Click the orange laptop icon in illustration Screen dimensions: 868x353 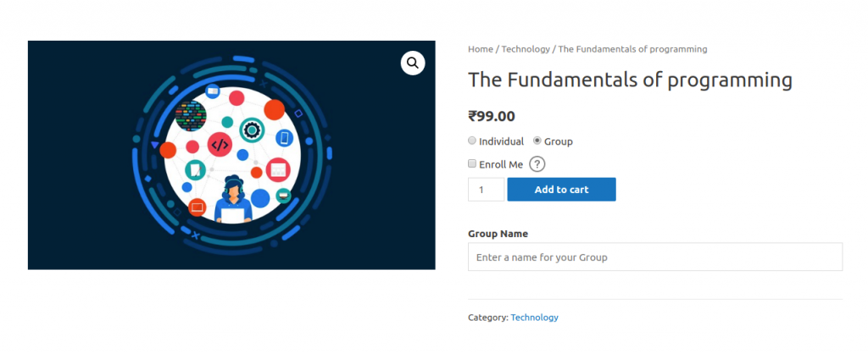pos(198,207)
